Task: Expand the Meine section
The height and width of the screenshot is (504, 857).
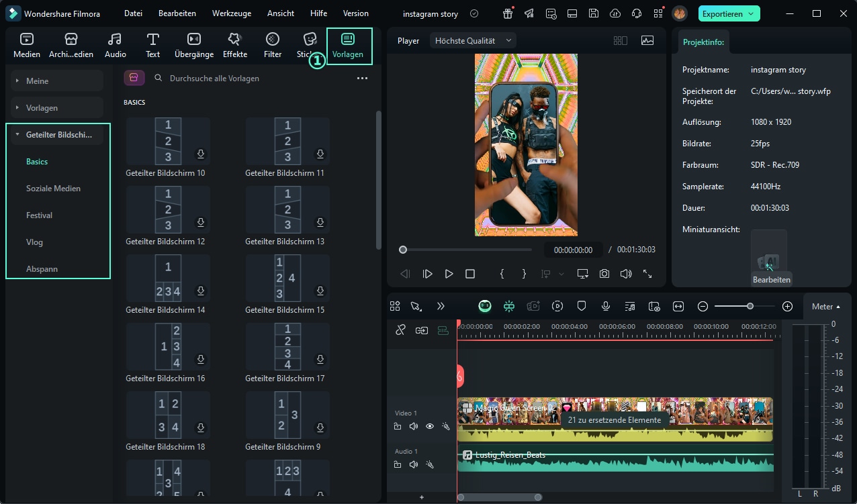Action: (57, 81)
